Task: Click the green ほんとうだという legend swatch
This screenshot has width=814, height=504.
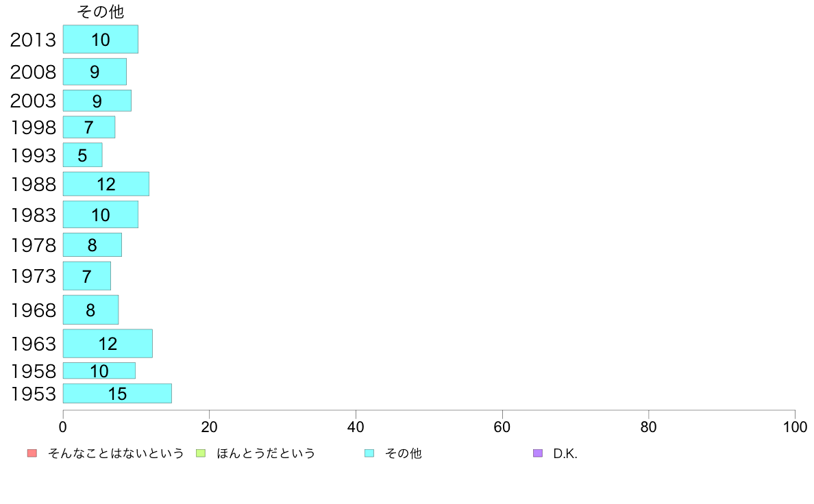Action: click(200, 453)
